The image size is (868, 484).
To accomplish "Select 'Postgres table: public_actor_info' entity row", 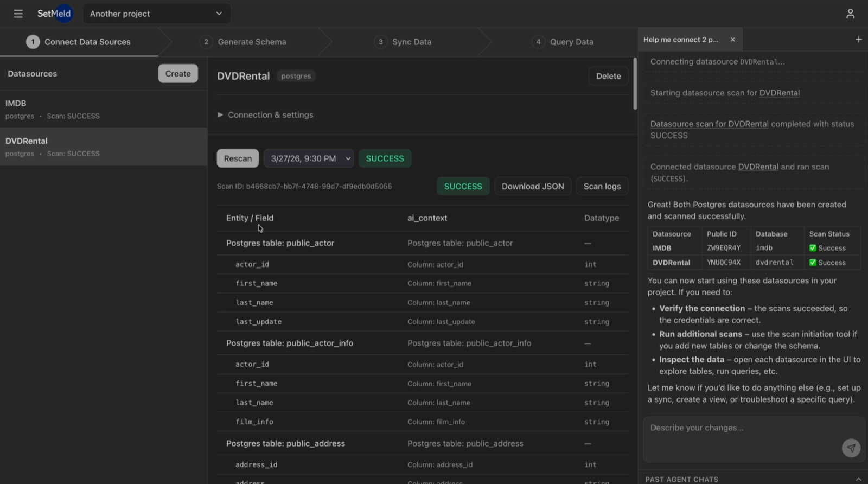I will point(423,343).
